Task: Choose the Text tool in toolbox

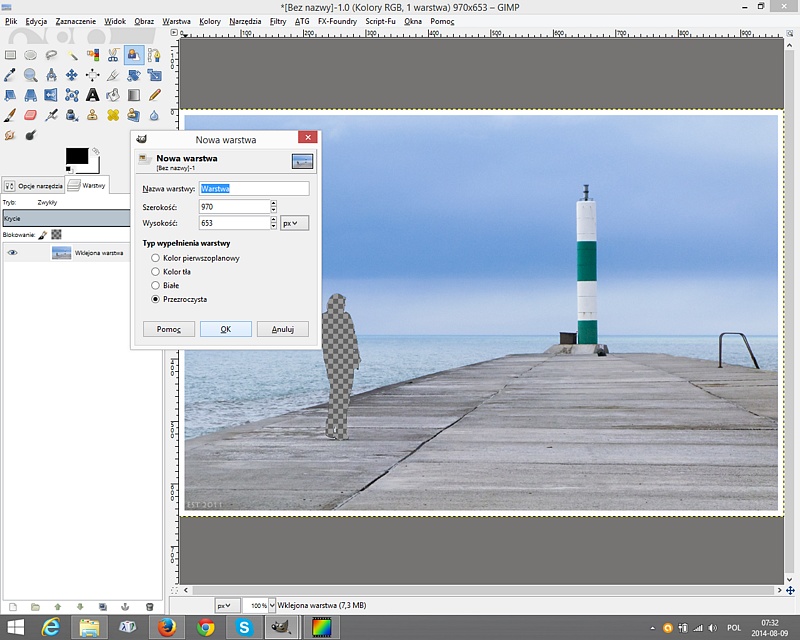Action: (x=93, y=95)
